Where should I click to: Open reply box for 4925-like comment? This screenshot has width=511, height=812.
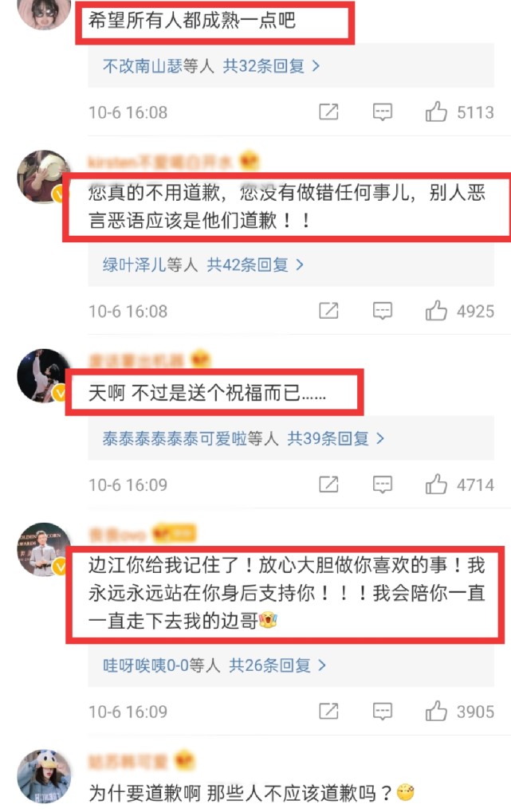coord(383,311)
